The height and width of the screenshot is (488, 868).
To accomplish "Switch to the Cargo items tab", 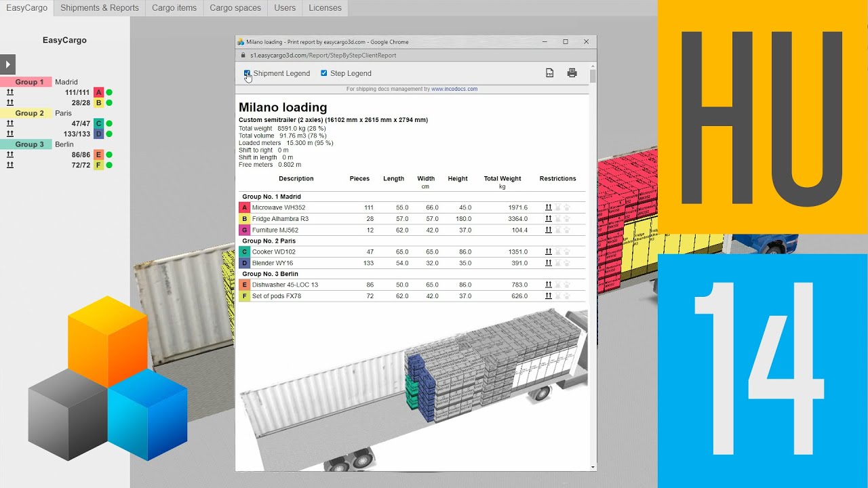I will pyautogui.click(x=174, y=8).
